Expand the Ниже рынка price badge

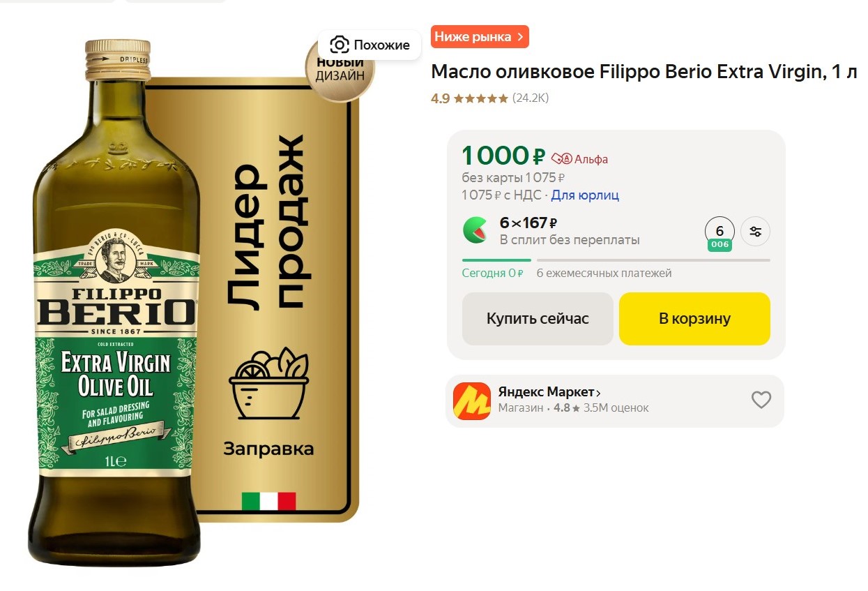(480, 37)
